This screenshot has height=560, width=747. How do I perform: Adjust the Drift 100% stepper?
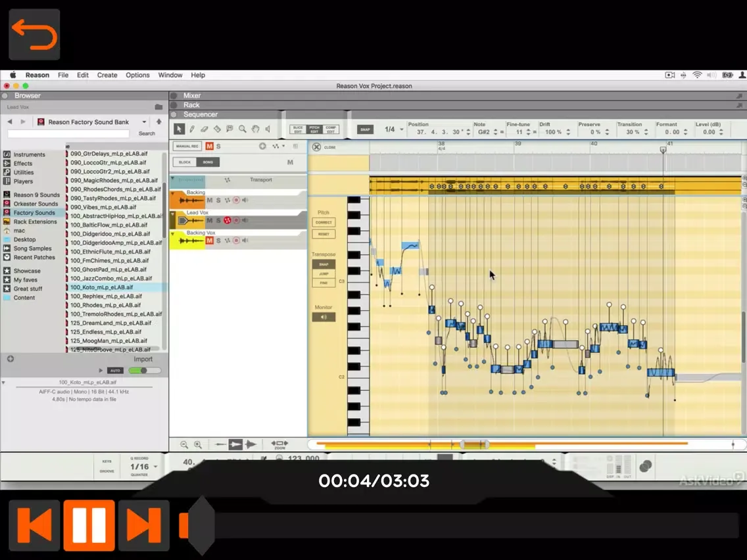(568, 132)
